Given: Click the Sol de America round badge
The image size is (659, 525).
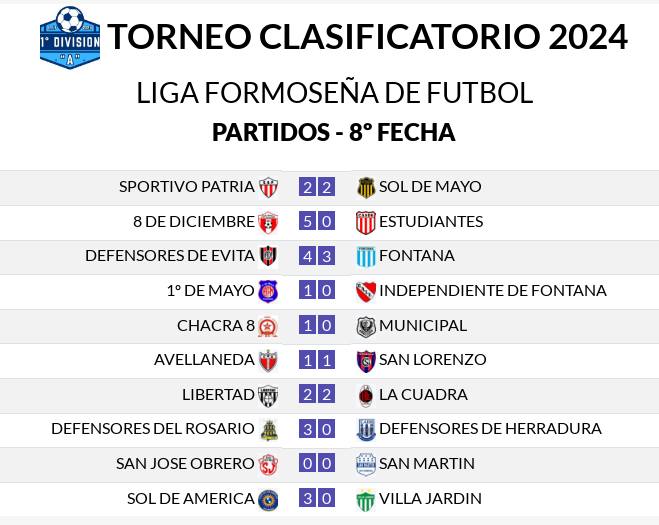Looking at the screenshot, I should [268, 500].
